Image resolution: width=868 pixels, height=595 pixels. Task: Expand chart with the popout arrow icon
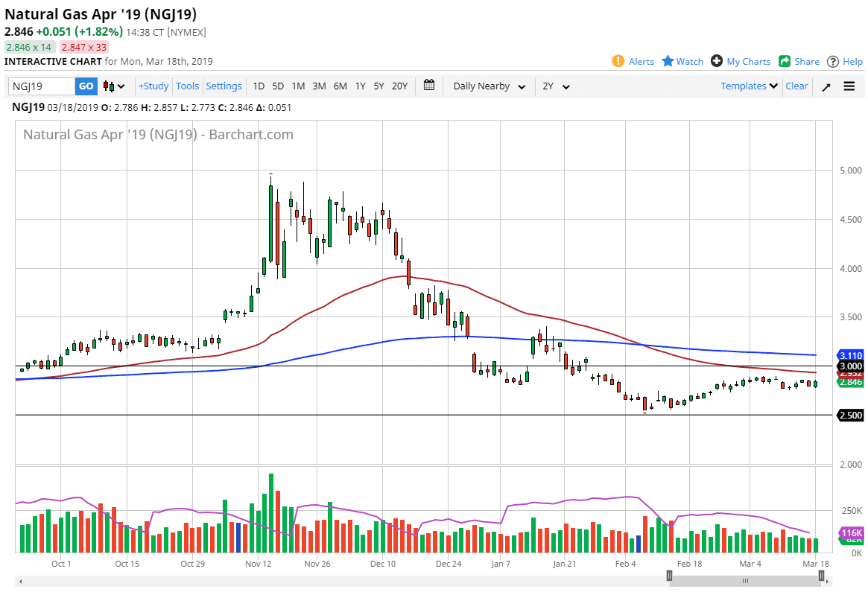tap(826, 86)
